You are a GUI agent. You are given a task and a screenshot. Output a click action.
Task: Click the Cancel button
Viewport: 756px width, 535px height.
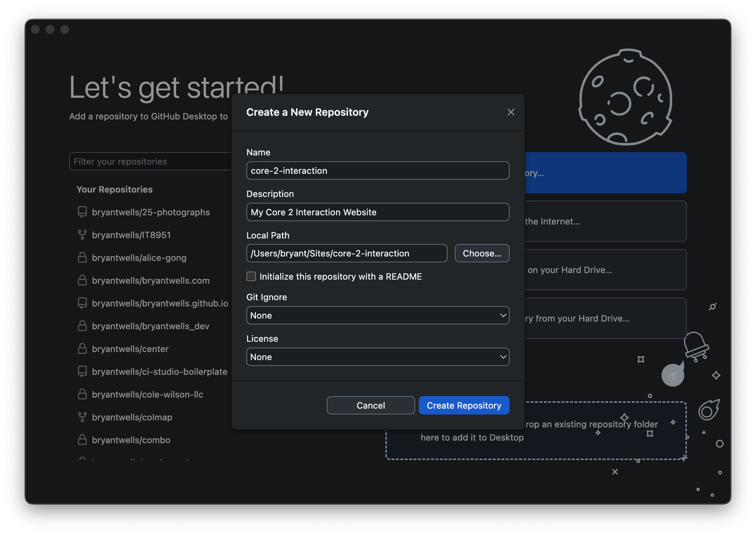(x=371, y=405)
